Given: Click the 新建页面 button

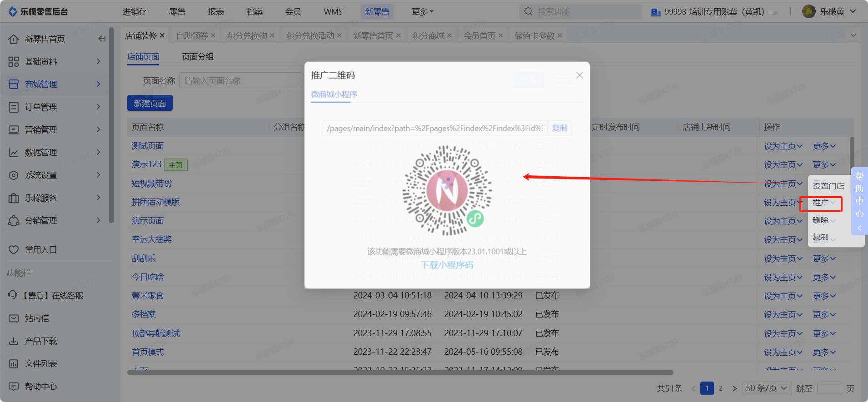Looking at the screenshot, I should [x=150, y=103].
